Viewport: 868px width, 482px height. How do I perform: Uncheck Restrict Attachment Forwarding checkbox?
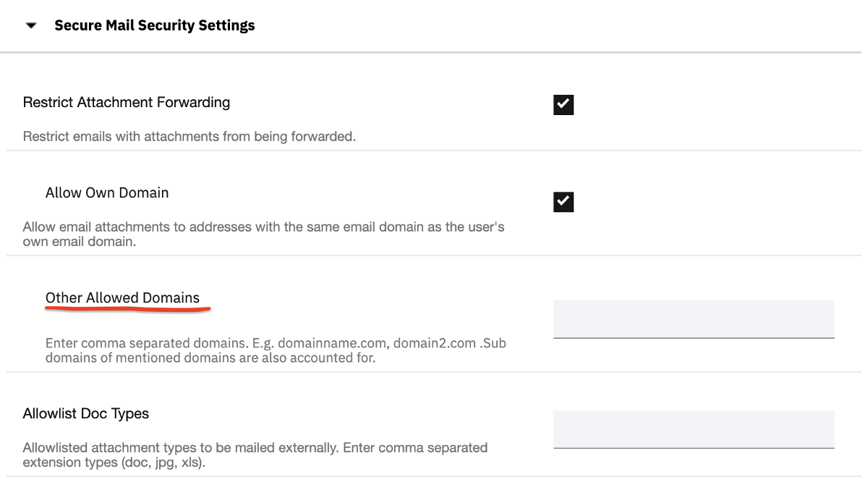pos(563,104)
